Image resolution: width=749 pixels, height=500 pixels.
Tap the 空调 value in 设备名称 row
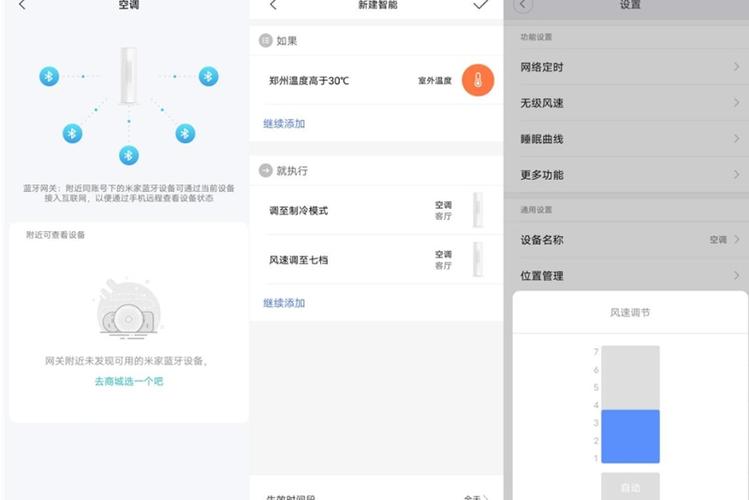tap(718, 239)
